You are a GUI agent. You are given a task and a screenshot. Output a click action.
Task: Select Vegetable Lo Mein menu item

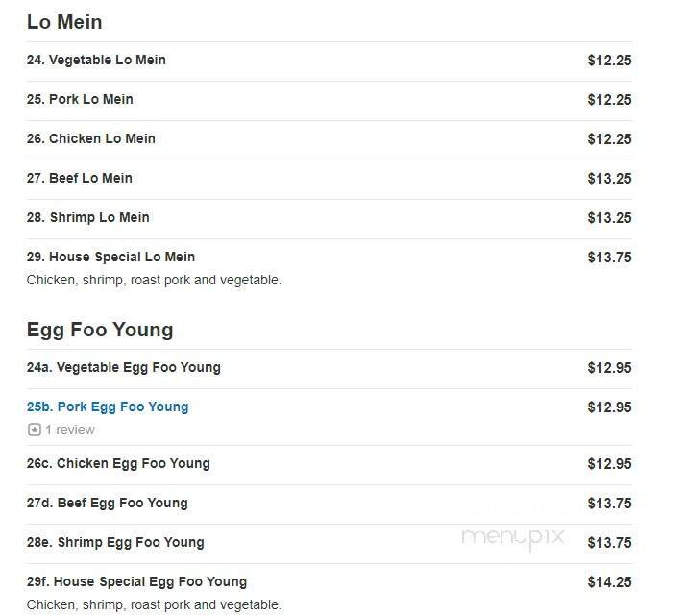[x=96, y=60]
